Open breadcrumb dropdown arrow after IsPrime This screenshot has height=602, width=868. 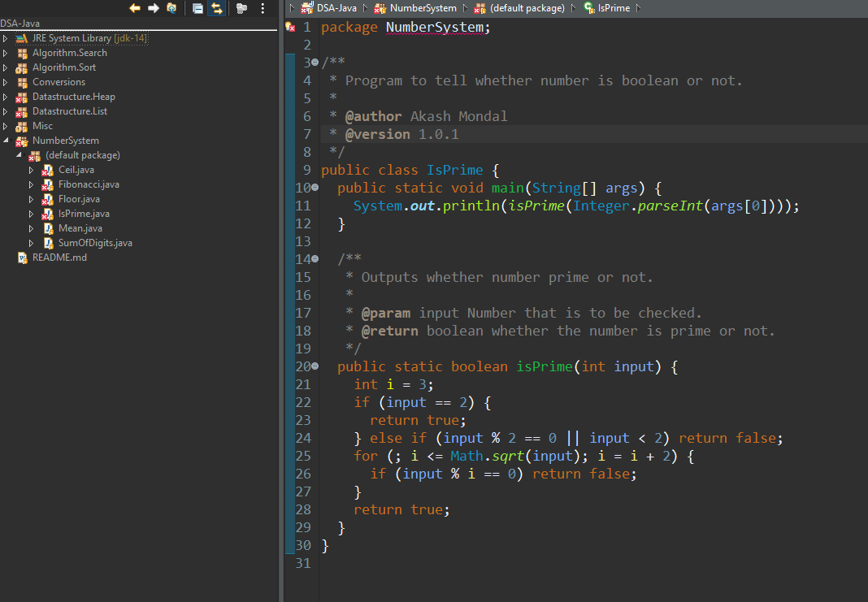click(x=638, y=8)
